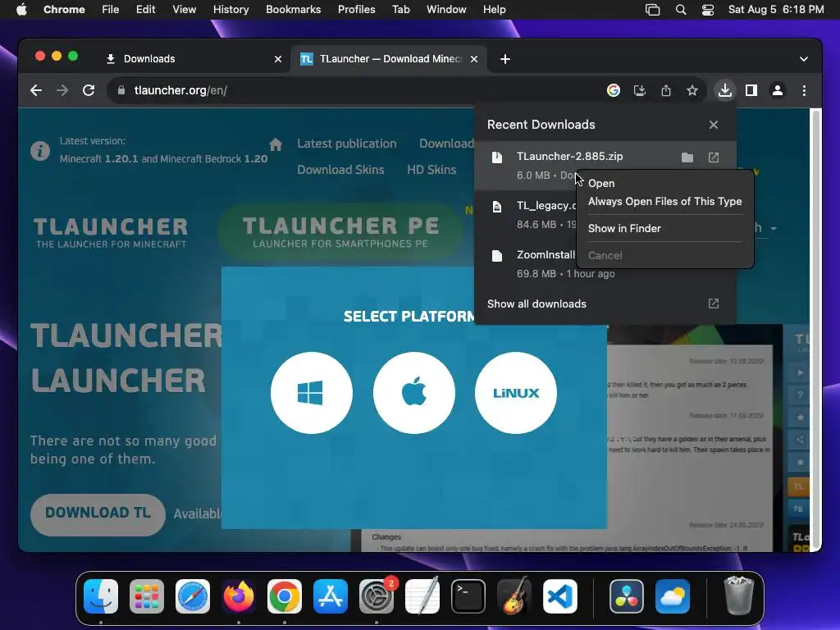Screen dimensions: 840x630
Task: Click the page vertical scrollbar
Action: pyautogui.click(x=816, y=328)
